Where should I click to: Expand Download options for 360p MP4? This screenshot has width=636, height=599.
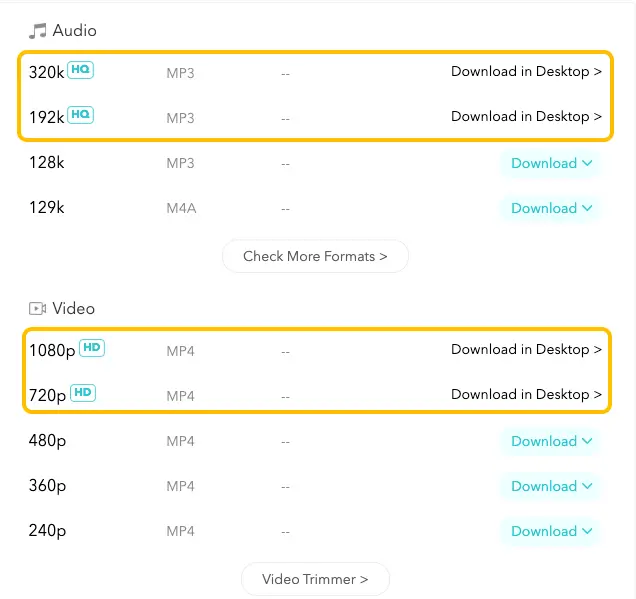[551, 486]
